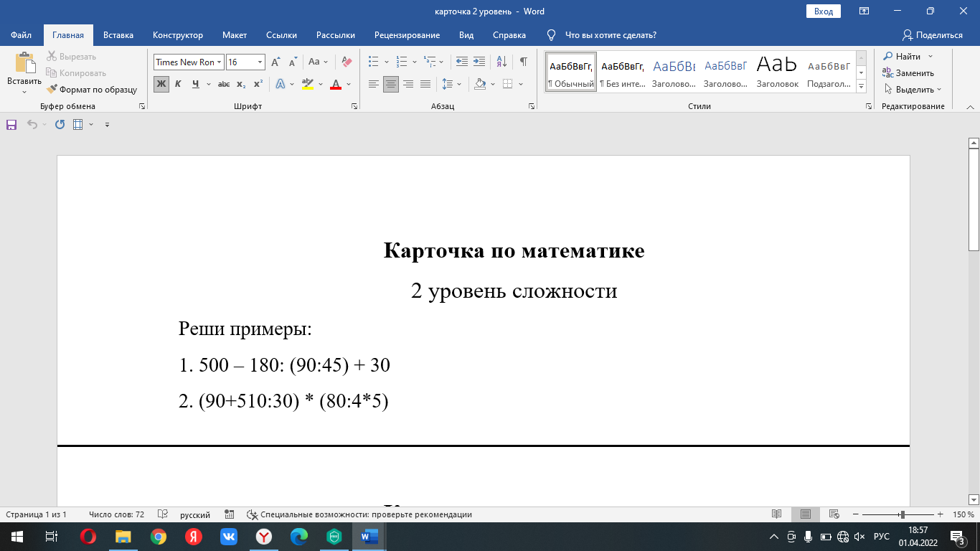
Task: Click the zoom slider in the status bar
Action: pos(901,514)
